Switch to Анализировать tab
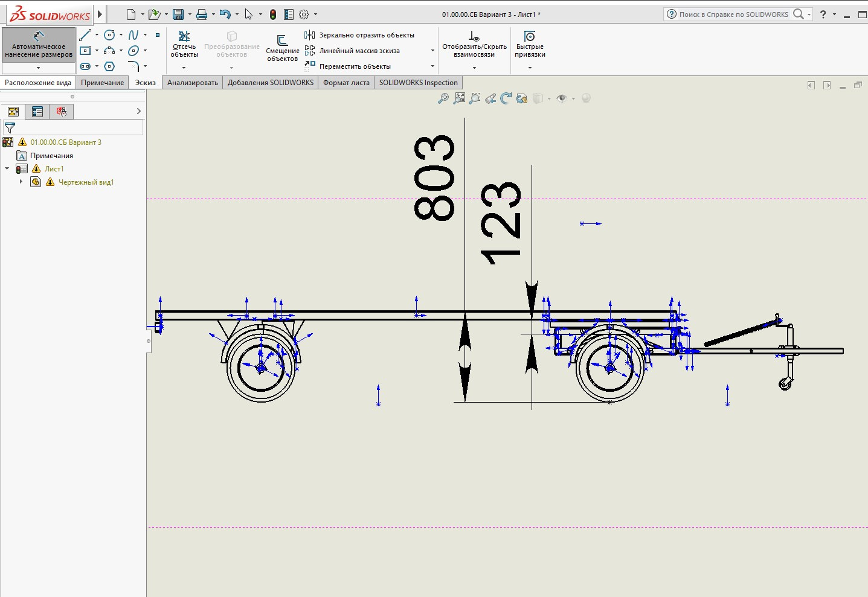868x597 pixels. click(x=193, y=83)
